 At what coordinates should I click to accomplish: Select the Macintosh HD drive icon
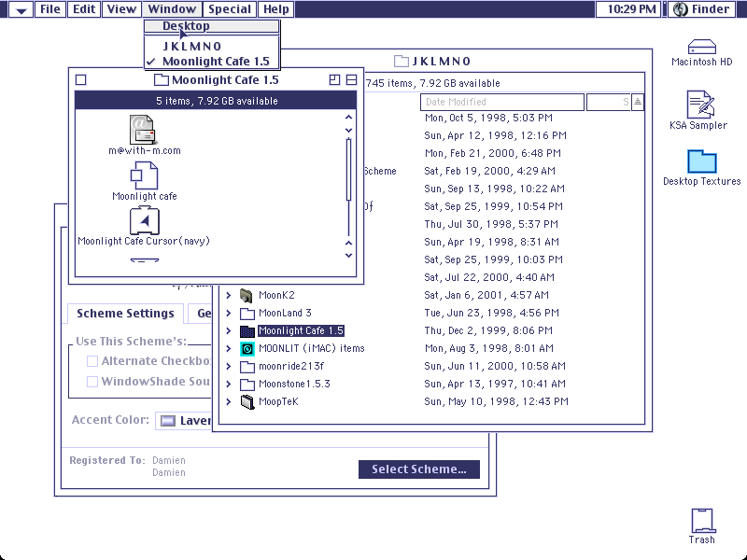pos(702,47)
